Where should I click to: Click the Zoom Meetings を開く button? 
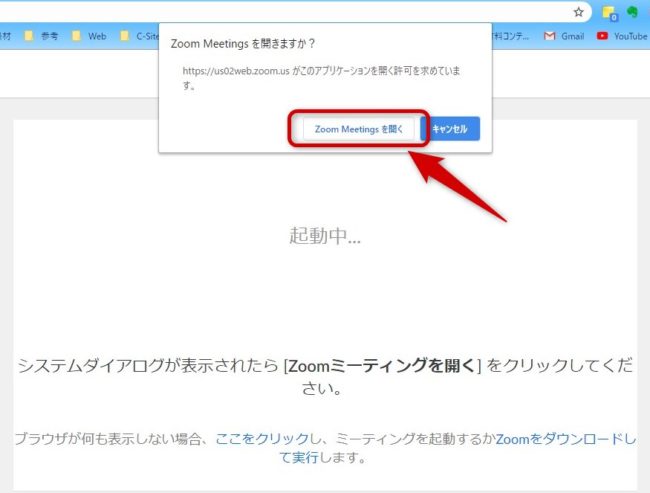pyautogui.click(x=358, y=129)
